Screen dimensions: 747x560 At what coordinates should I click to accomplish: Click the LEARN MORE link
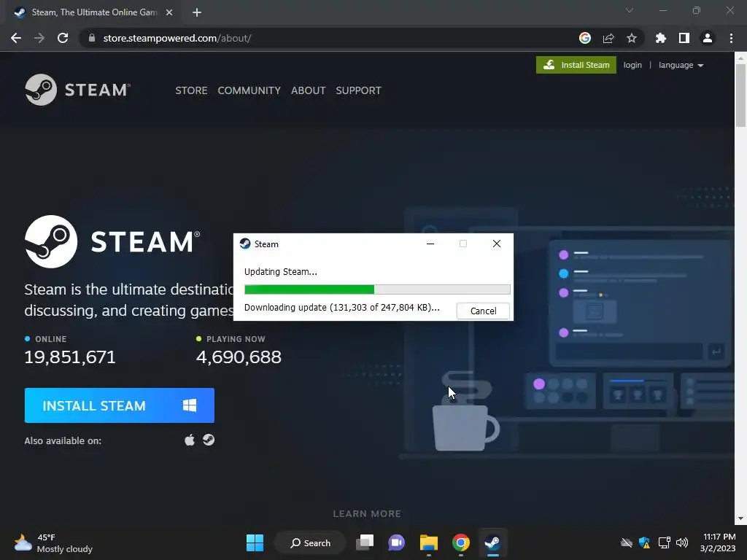pos(367,514)
